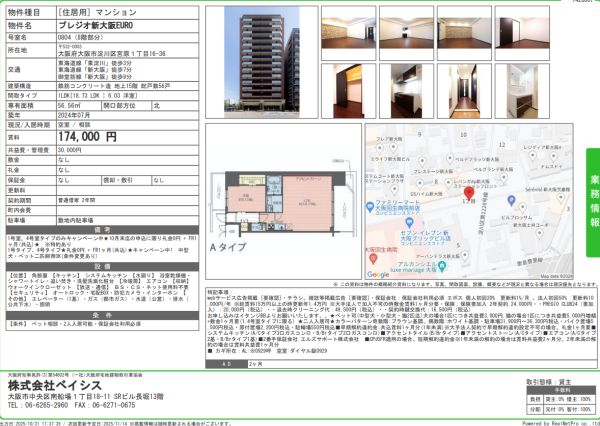Click the '[住居用] マンション' property type value
The height and width of the screenshot is (426, 600).
point(97,12)
